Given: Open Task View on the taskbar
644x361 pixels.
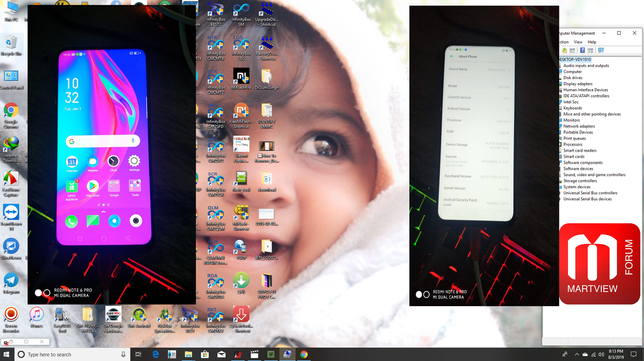Looking at the screenshot, I should [139, 354].
